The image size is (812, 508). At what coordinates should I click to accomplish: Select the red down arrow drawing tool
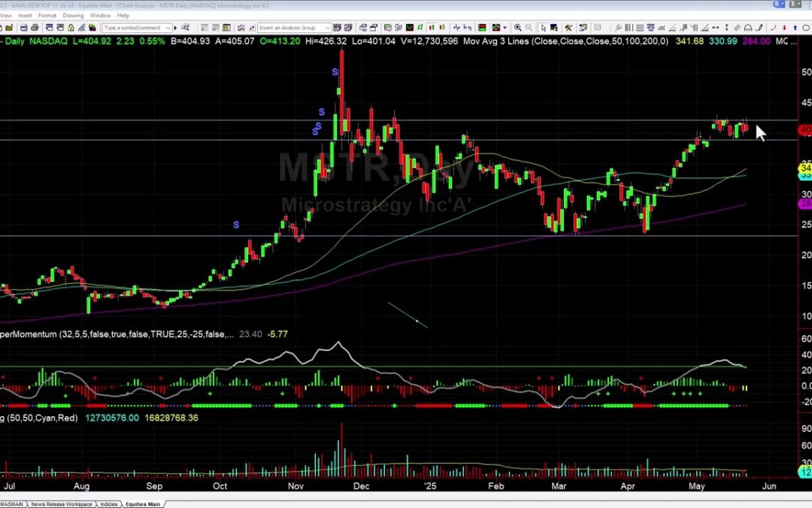(784, 28)
